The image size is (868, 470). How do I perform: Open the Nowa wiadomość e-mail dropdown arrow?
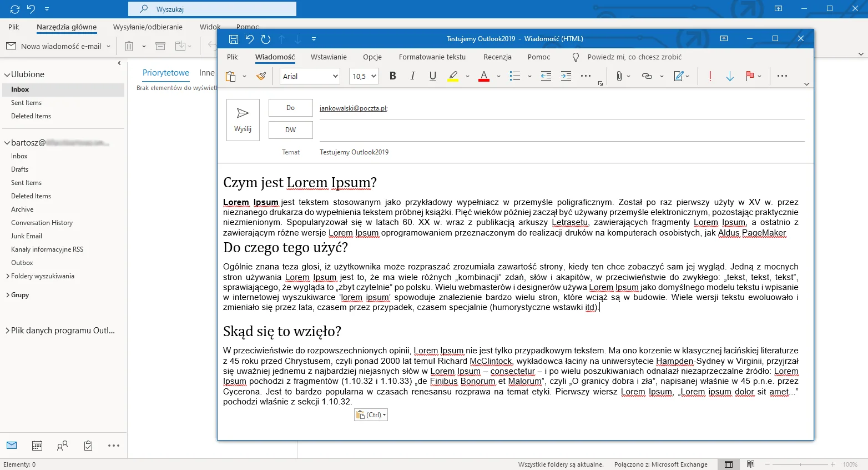108,46
